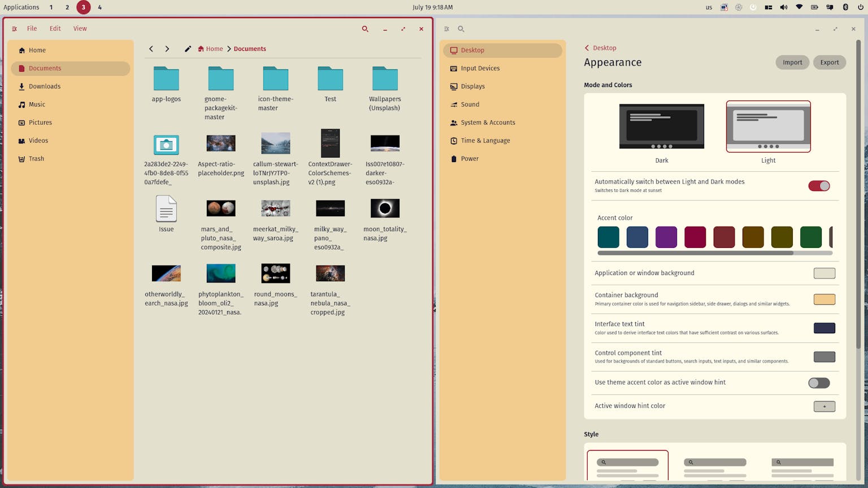The image size is (868, 488).
Task: Click the edit location pencil icon
Action: [x=188, y=49]
